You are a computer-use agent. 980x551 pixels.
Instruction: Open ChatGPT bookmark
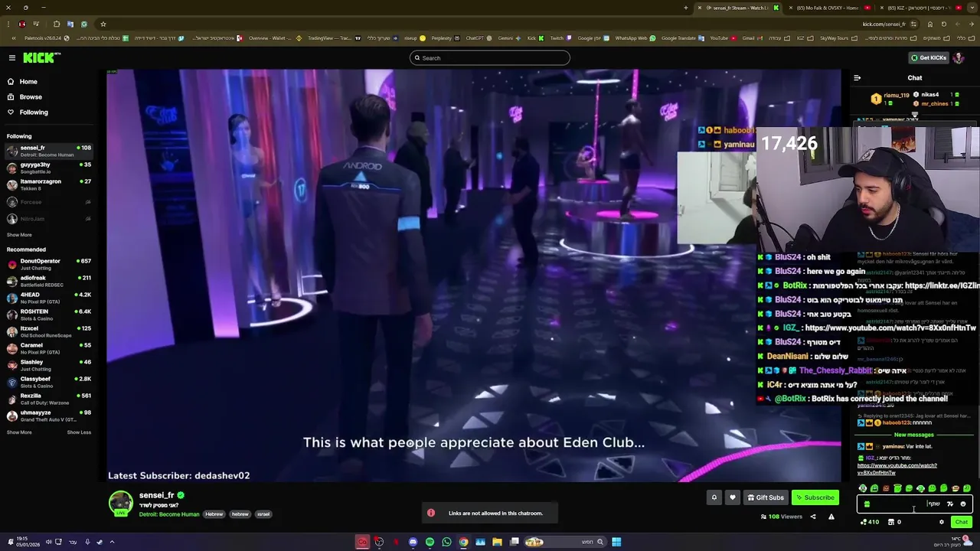(478, 38)
